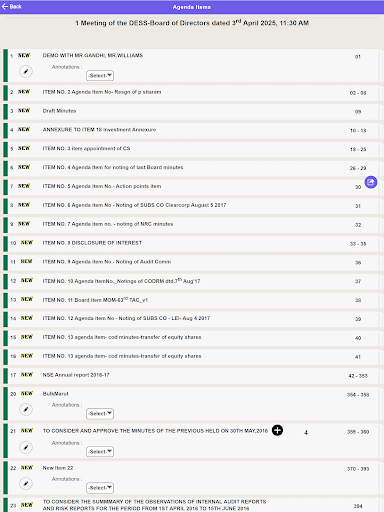Click page range '370 - 393' of New Item 22
The width and height of the screenshot is (384, 512).
(x=358, y=469)
